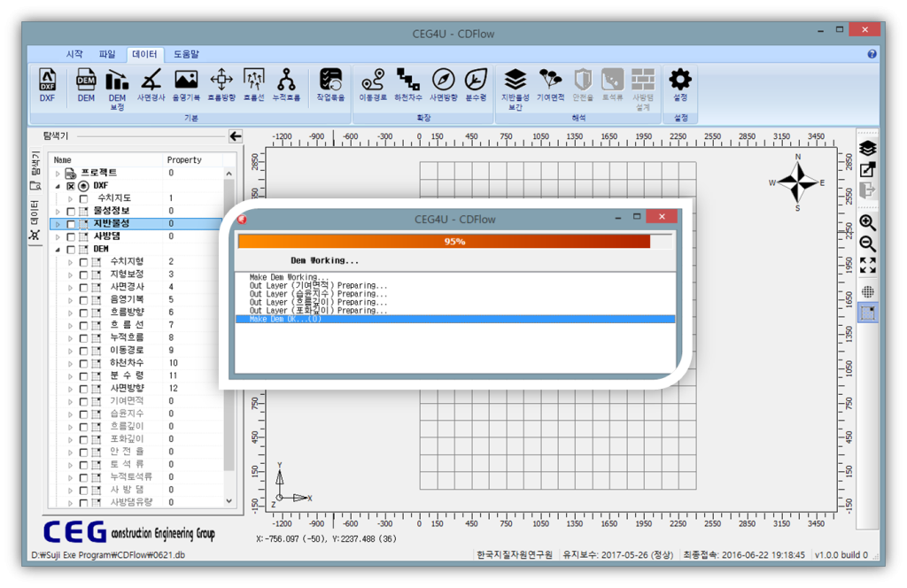Screen dimensions: 907x588
Task: Click the Name column header
Action: coord(63,160)
